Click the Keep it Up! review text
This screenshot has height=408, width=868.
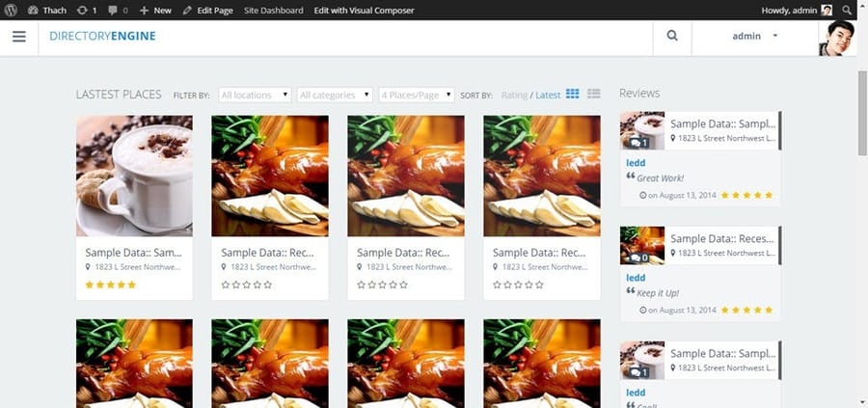pyautogui.click(x=658, y=293)
